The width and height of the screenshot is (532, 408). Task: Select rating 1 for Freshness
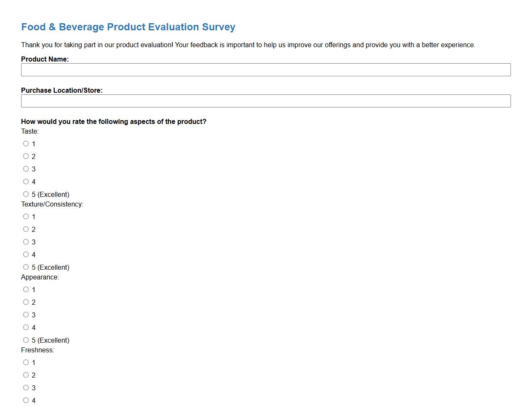coord(26,362)
